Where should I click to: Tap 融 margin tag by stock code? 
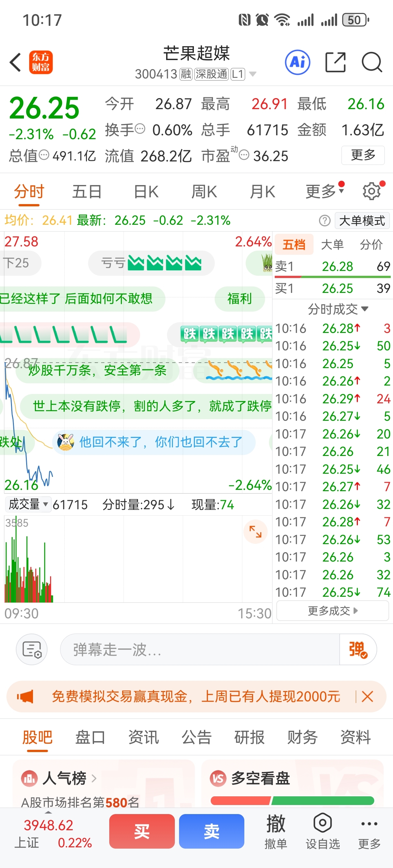186,74
